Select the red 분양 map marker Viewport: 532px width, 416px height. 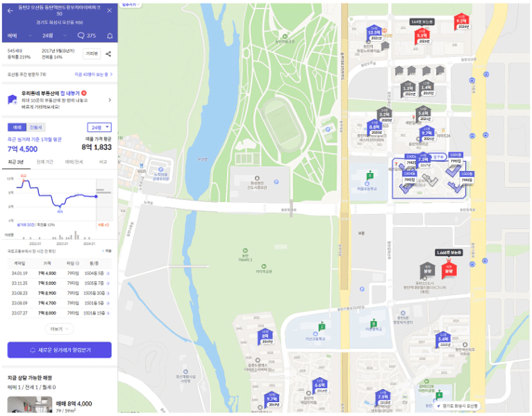pos(449,269)
